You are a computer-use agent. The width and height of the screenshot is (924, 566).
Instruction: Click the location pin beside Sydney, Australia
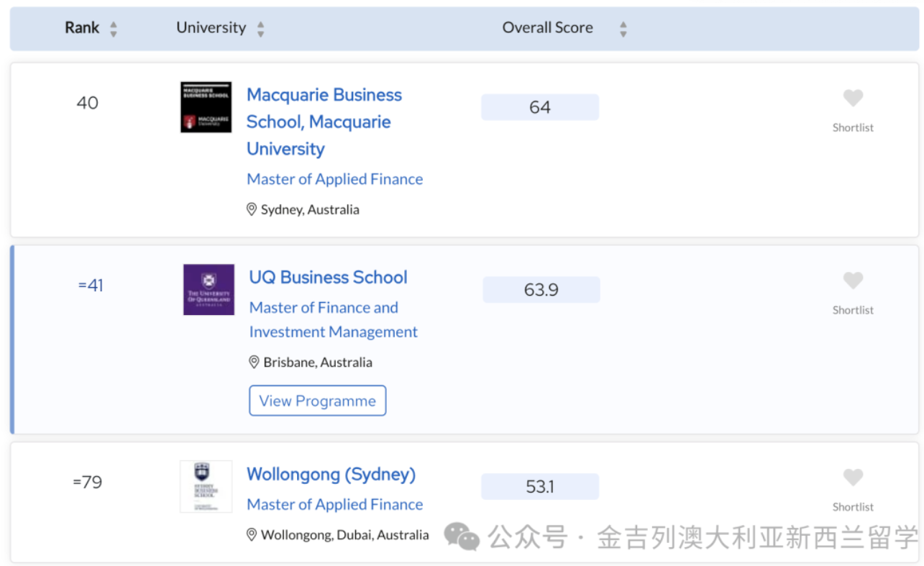click(x=252, y=209)
